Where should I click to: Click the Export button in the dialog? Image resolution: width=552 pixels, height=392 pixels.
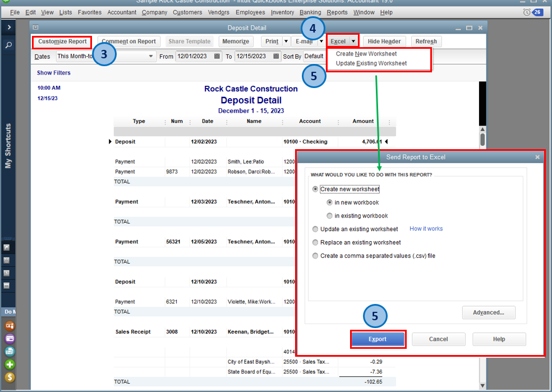[378, 339]
